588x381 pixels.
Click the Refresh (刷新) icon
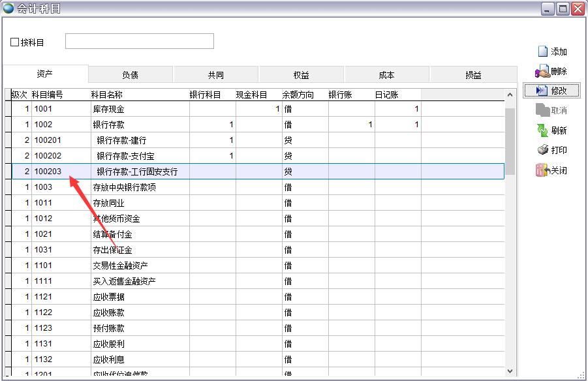542,130
